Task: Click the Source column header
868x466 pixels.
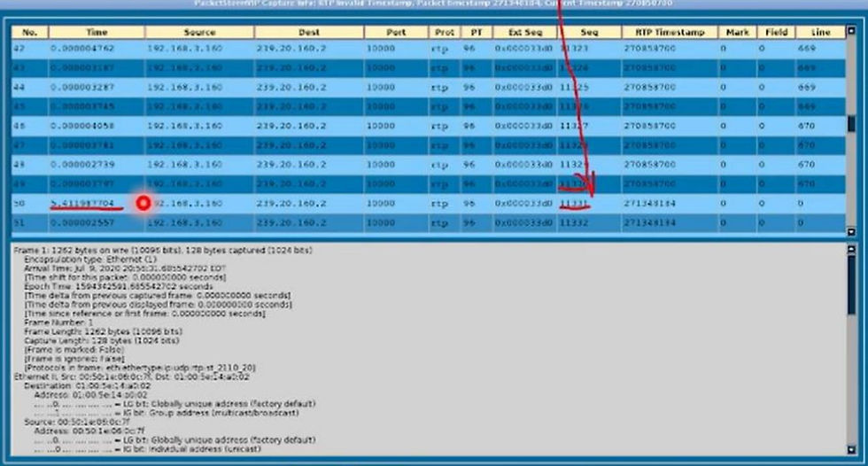Action: (x=199, y=32)
